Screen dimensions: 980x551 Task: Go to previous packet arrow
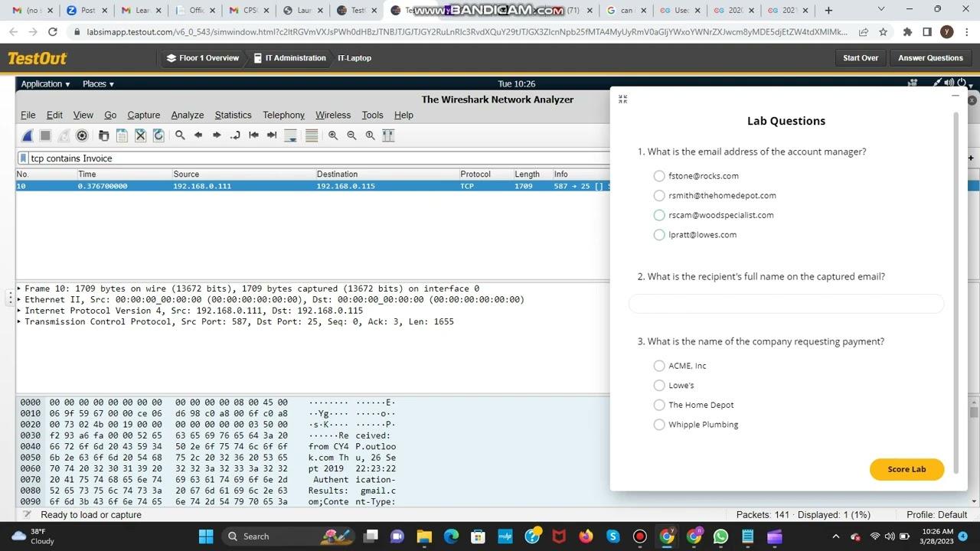[198, 135]
